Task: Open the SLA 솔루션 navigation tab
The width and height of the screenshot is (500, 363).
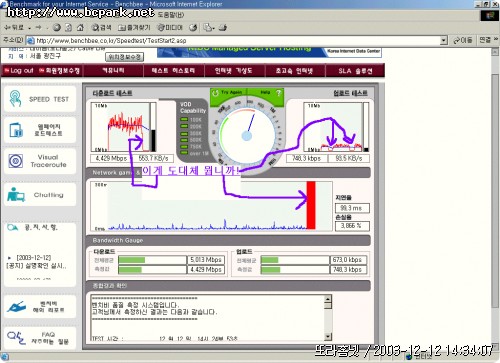Action: tap(355, 70)
